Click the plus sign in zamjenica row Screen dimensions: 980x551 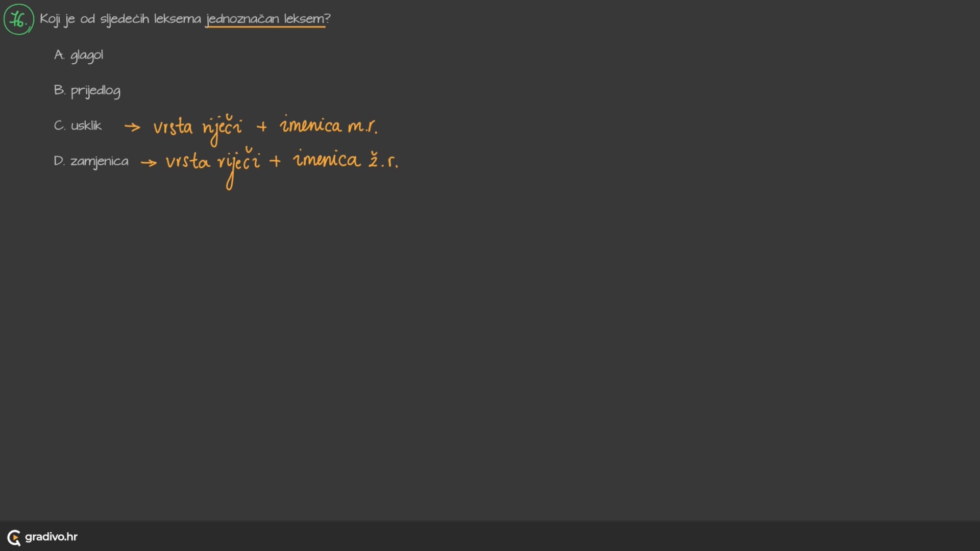pos(275,161)
